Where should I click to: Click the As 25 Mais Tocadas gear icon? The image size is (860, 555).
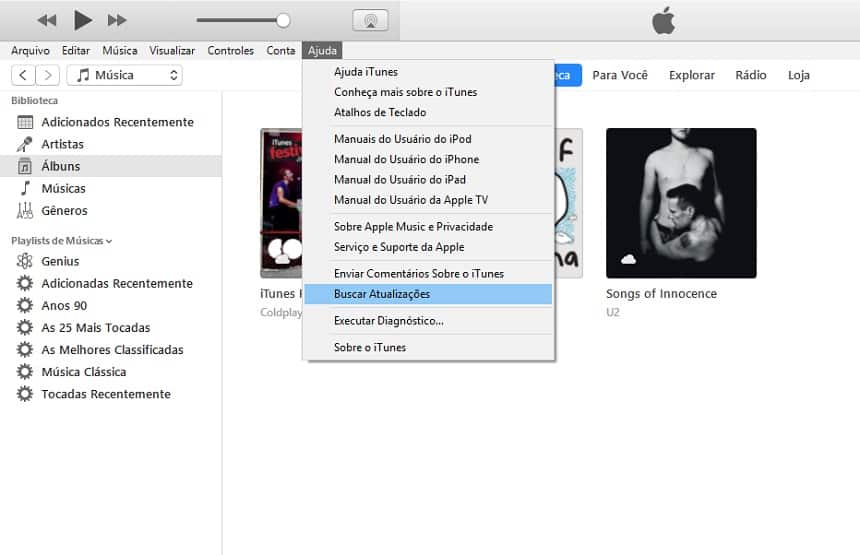25,327
